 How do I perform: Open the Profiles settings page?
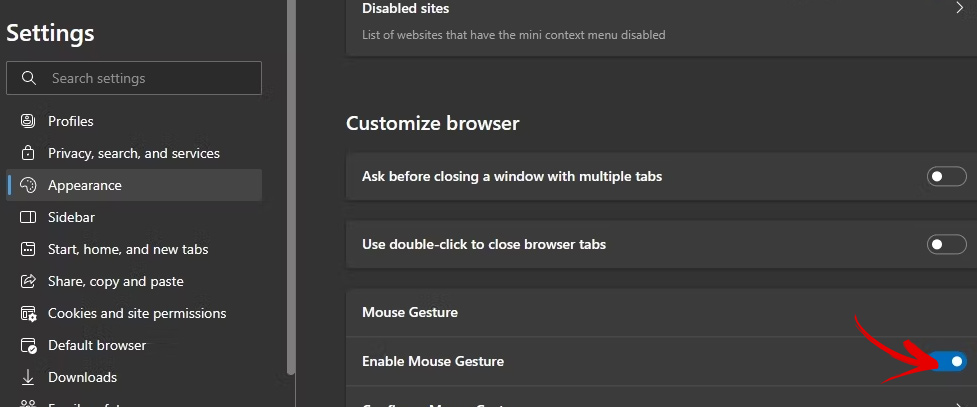tap(134, 121)
